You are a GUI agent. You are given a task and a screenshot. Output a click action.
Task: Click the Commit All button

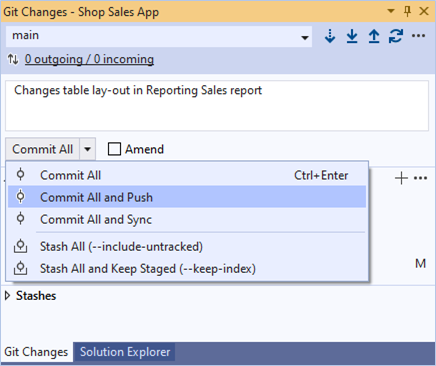pos(42,149)
